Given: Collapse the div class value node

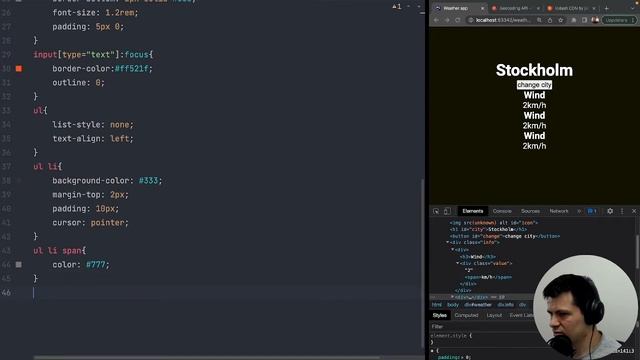Looking at the screenshot, I should pyautogui.click(x=458, y=263).
